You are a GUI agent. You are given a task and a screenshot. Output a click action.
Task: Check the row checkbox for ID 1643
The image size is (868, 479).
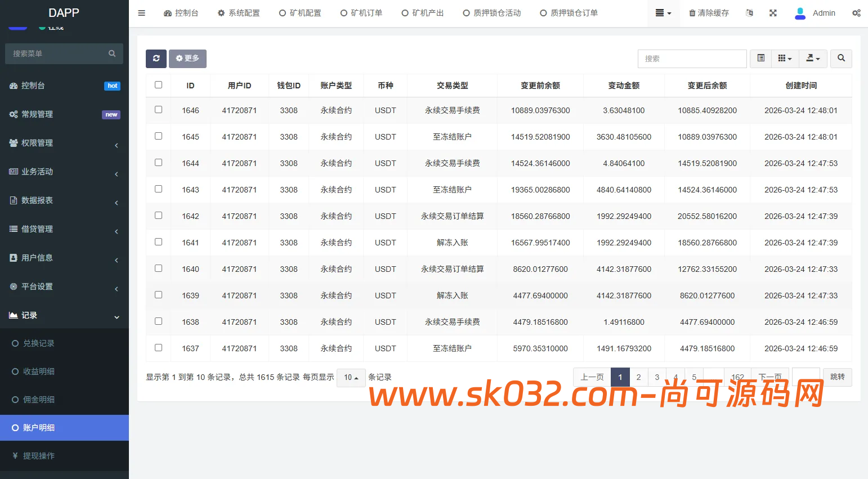tap(158, 189)
